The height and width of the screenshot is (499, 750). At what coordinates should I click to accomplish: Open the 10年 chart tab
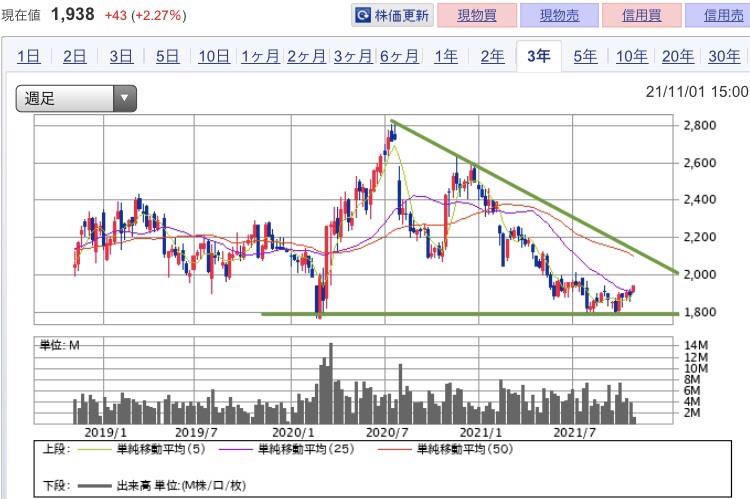[631, 56]
